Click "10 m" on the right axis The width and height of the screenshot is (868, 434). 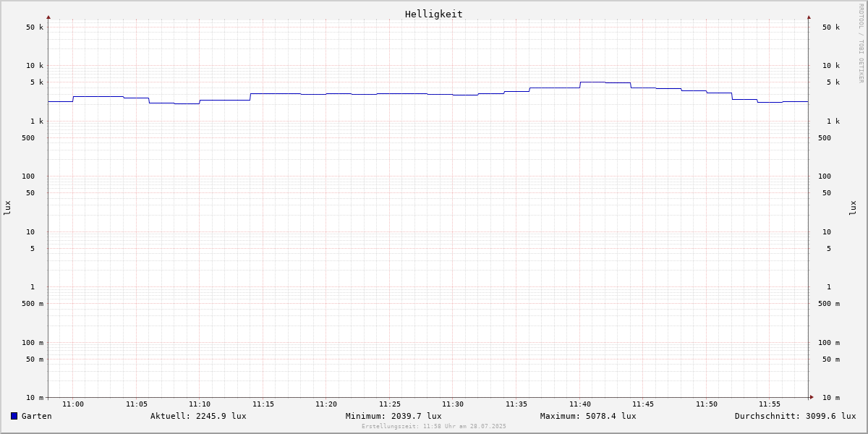[831, 398]
